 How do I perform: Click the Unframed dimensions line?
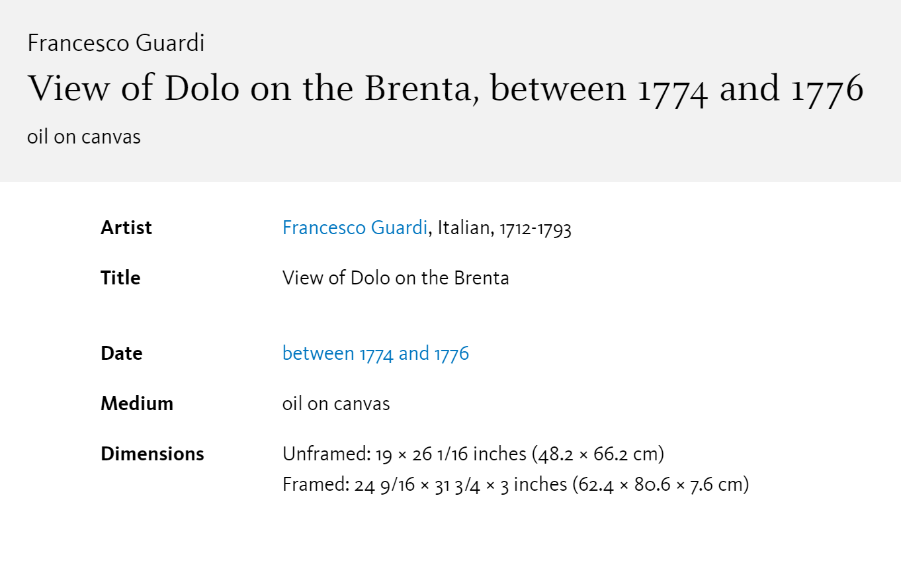(x=473, y=454)
